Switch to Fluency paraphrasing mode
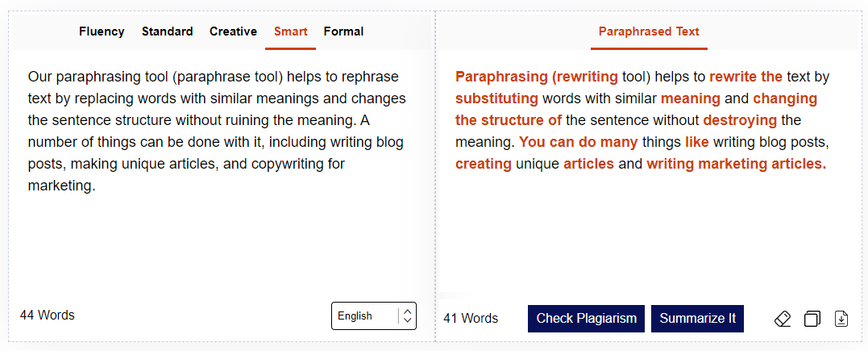868x351 pixels. 102,31
